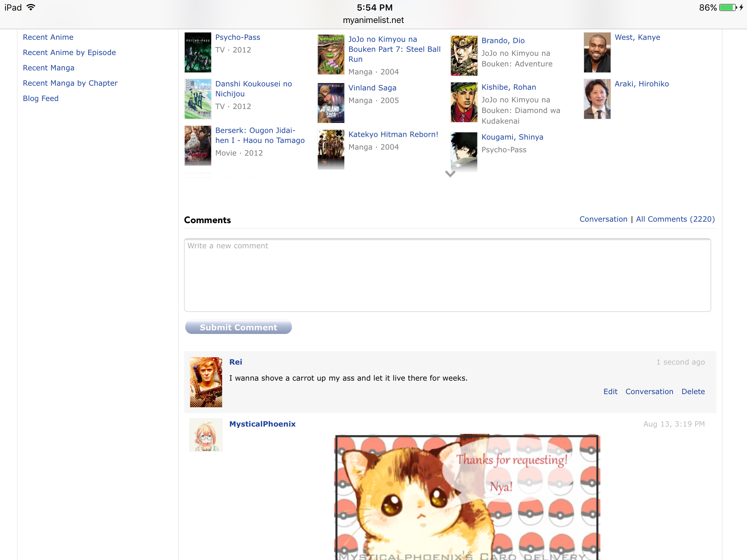Tap the Kanye West photo thumbnail

pos(597,52)
